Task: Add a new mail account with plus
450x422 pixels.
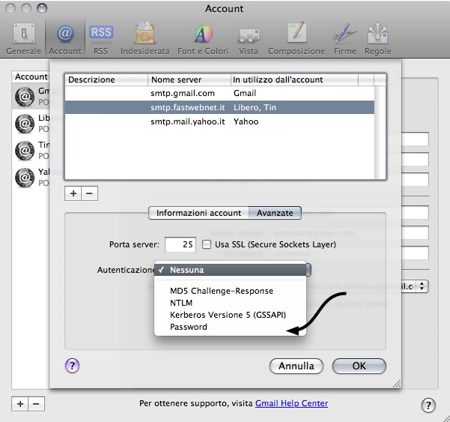Action: click(x=20, y=404)
